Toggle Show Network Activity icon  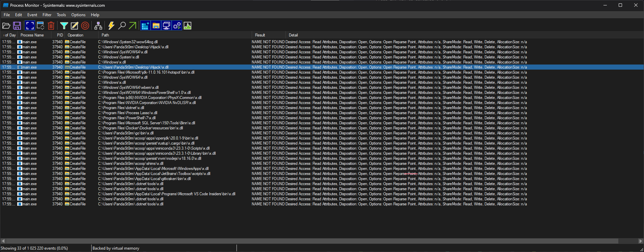point(166,26)
